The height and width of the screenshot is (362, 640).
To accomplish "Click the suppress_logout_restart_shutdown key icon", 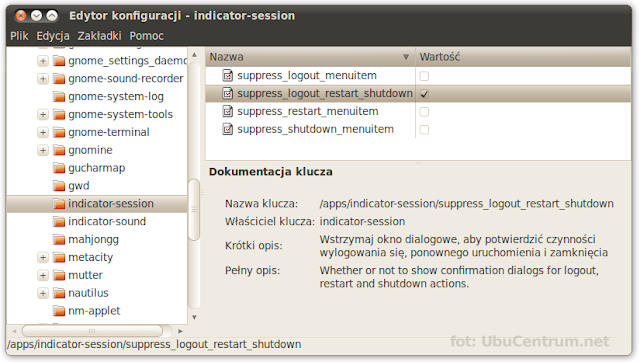I will point(227,93).
